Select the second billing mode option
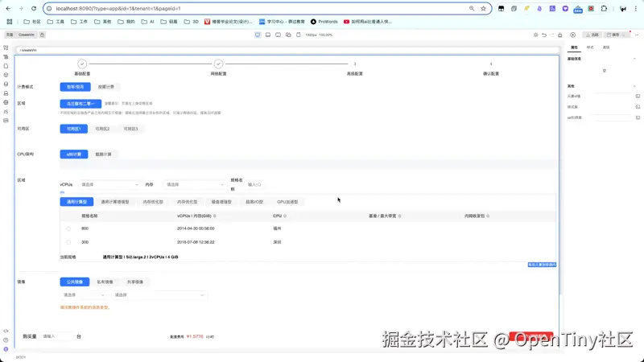 click(x=106, y=87)
